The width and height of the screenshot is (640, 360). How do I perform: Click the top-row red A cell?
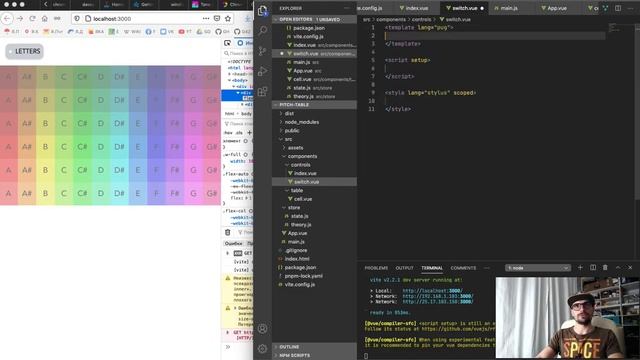point(9,77)
